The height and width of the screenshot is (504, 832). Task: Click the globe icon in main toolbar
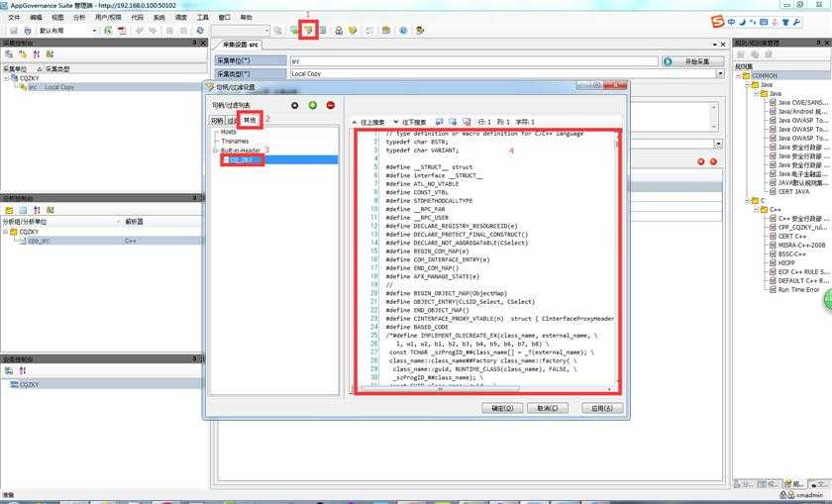point(200,31)
